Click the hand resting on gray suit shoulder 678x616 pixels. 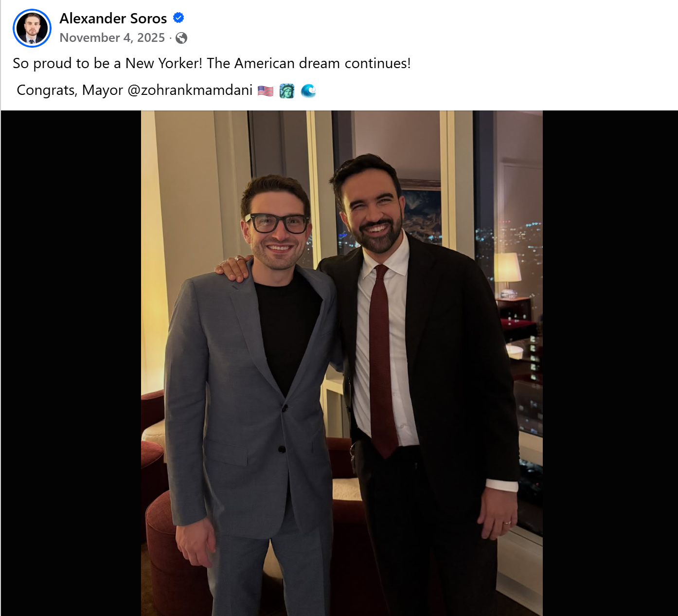tap(233, 267)
